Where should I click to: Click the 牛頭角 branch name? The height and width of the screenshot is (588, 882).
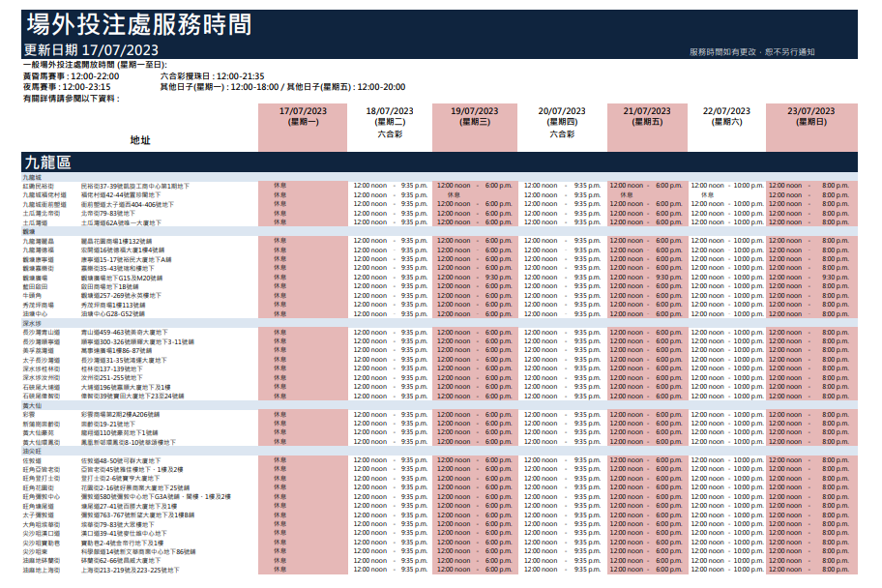(x=32, y=296)
